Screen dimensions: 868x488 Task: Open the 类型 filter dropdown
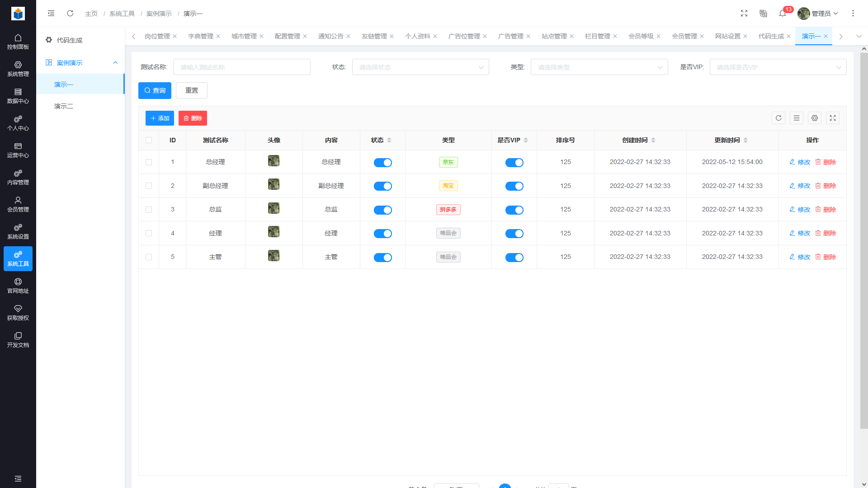click(599, 67)
